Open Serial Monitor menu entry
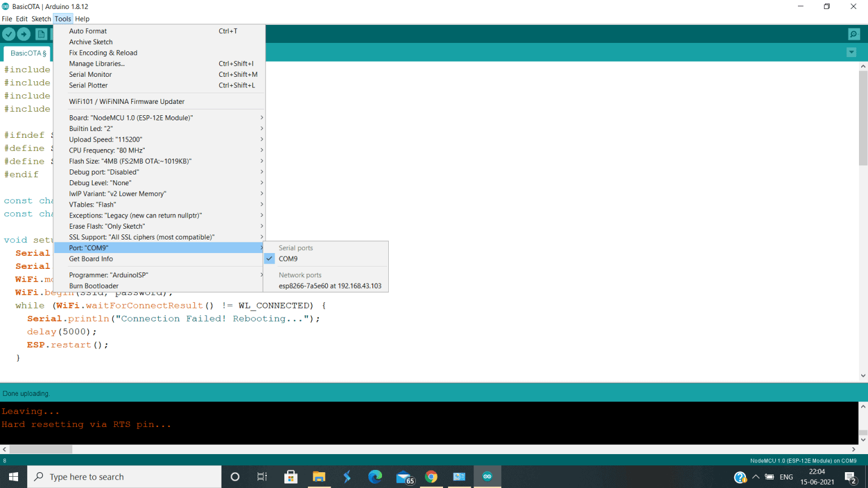The width and height of the screenshot is (868, 488). [x=159, y=75]
